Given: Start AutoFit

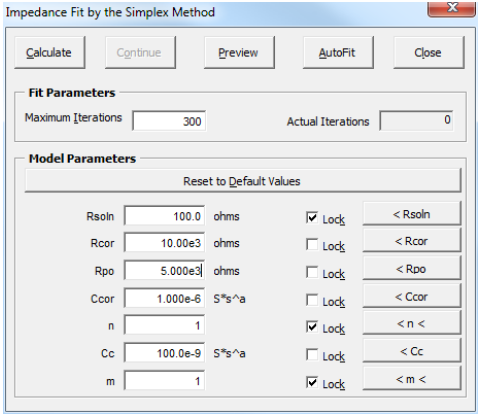Looking at the screenshot, I should (338, 53).
